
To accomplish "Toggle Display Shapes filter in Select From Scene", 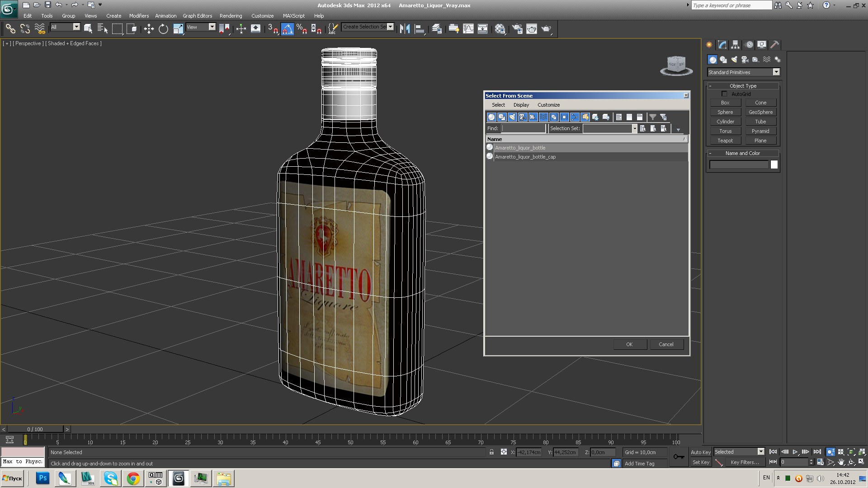I will 502,117.
